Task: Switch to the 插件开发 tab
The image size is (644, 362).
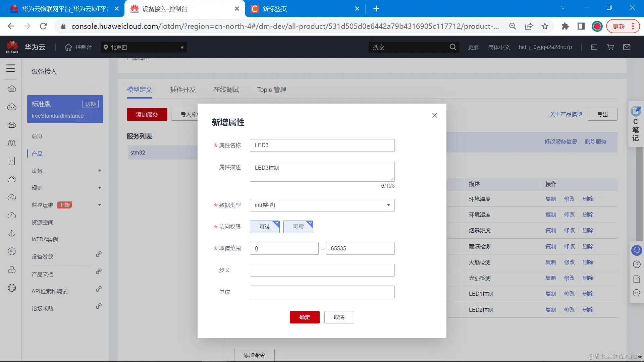Action: (x=183, y=89)
